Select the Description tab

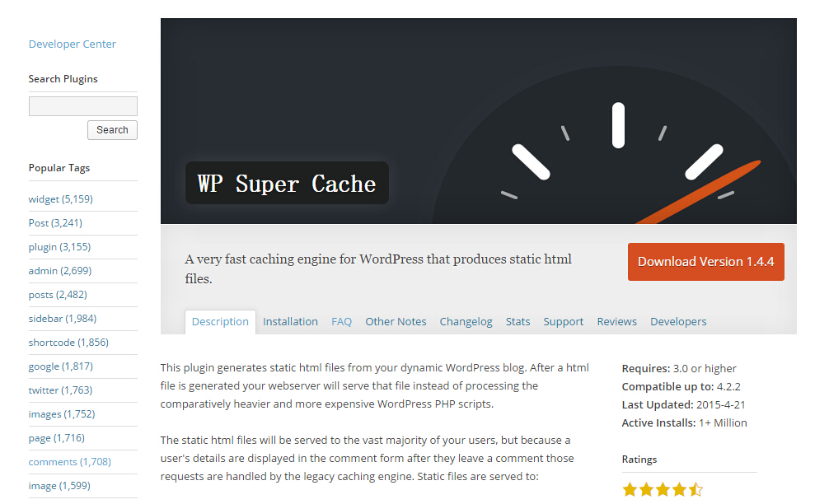220,322
